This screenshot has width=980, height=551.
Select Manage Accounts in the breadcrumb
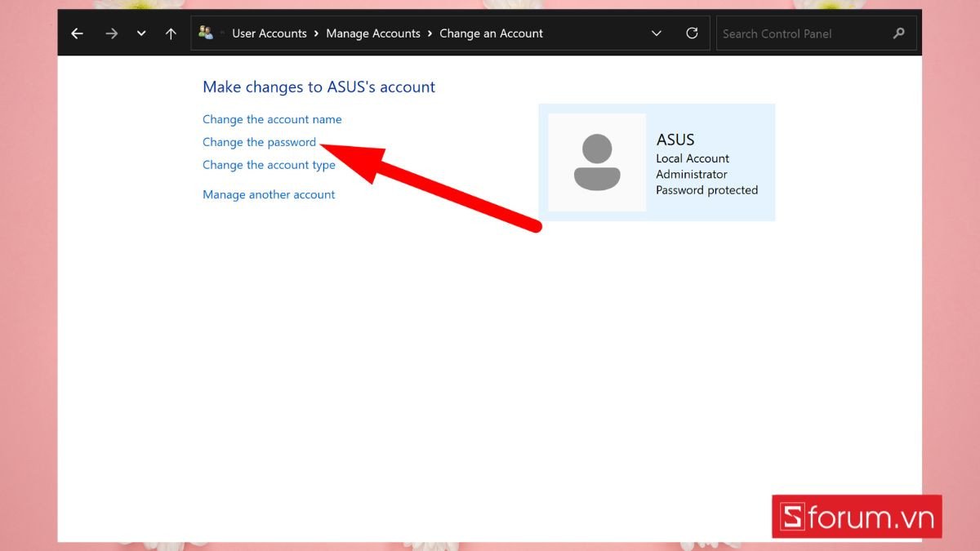(373, 33)
